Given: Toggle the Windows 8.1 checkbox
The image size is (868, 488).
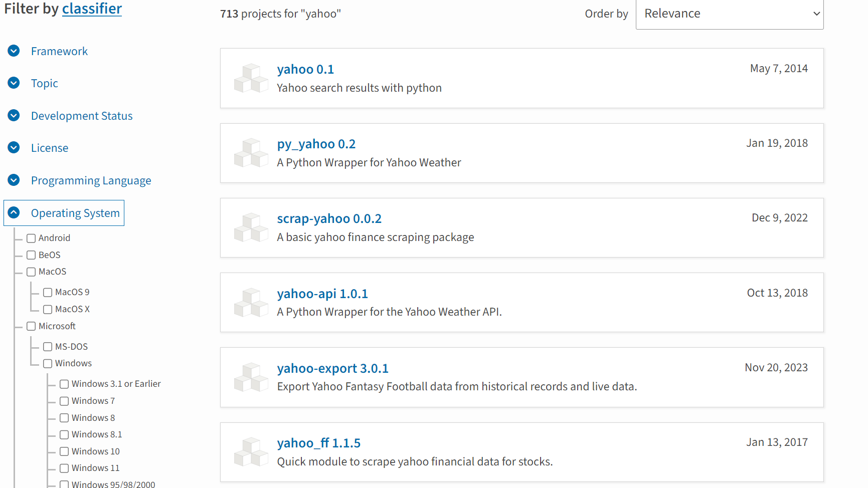Looking at the screenshot, I should pos(64,435).
